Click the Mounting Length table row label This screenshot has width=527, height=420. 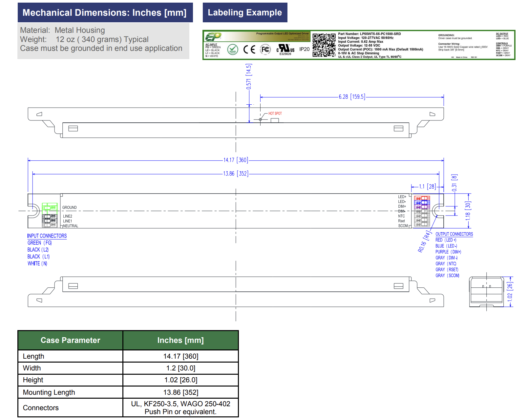pos(49,392)
